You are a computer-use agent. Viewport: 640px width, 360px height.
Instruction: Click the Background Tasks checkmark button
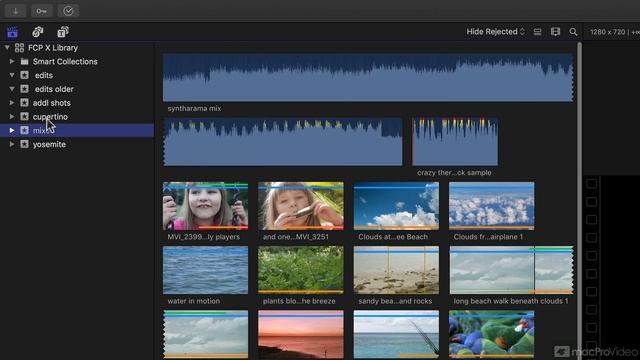point(68,11)
